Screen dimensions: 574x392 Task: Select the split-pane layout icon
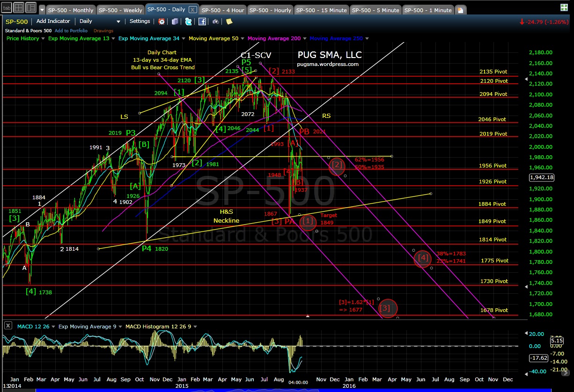pos(30,7)
